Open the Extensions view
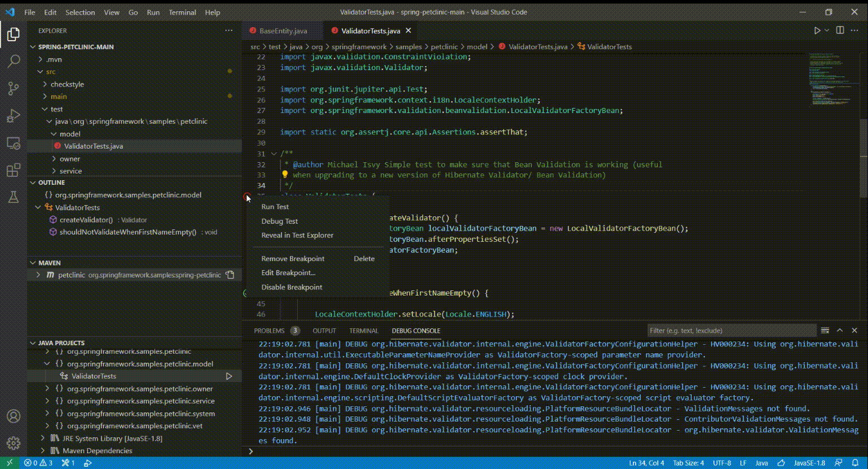The image size is (868, 469). click(x=14, y=170)
